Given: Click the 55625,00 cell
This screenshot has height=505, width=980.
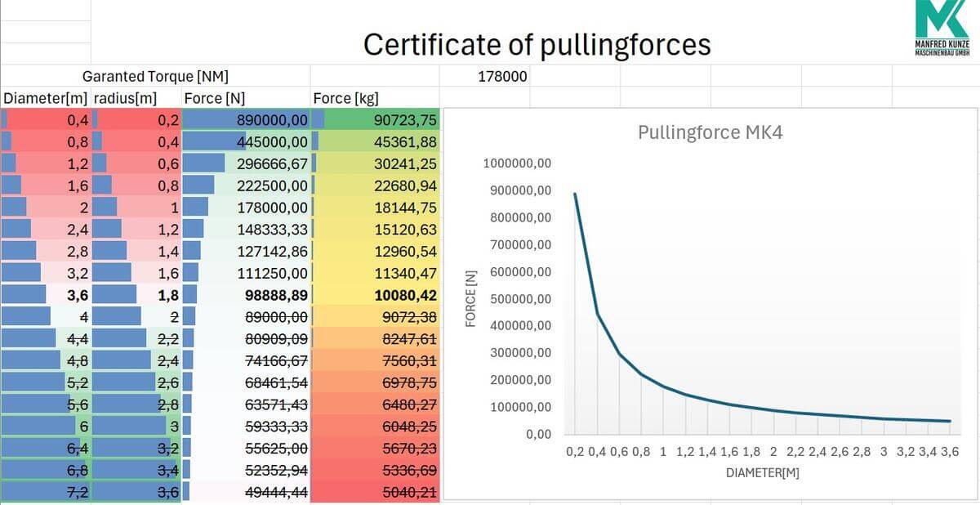Looking at the screenshot, I should (x=246, y=448).
